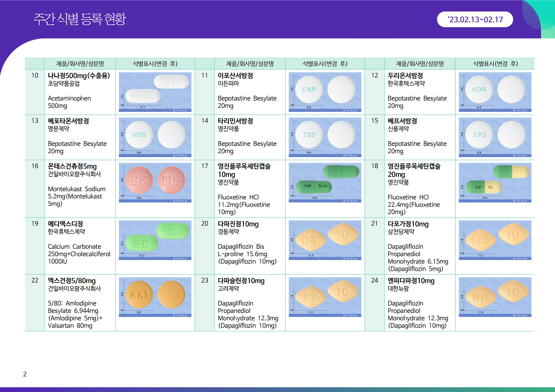Click the HDR-imprinted round tablet

point(479,89)
